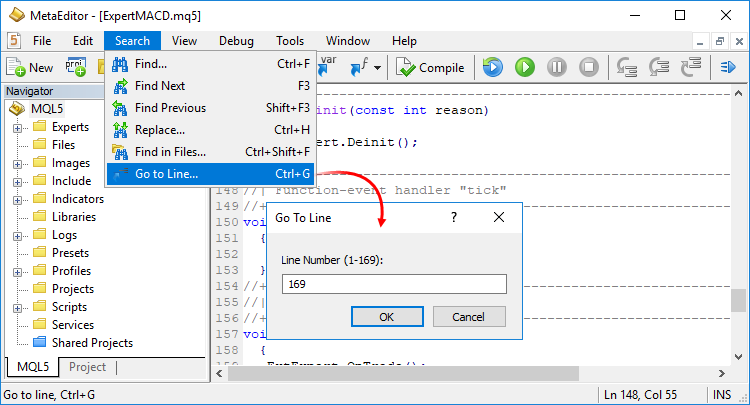Switch to the Project navigator tab

point(88,367)
